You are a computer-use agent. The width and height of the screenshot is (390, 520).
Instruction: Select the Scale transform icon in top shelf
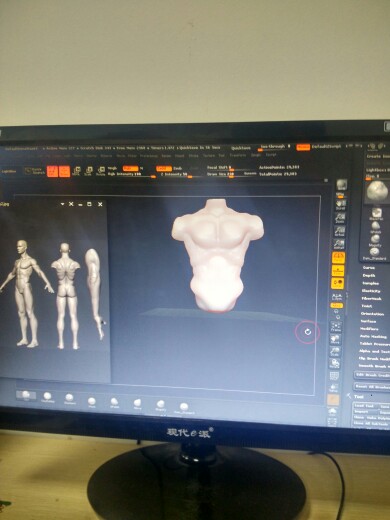click(88, 171)
